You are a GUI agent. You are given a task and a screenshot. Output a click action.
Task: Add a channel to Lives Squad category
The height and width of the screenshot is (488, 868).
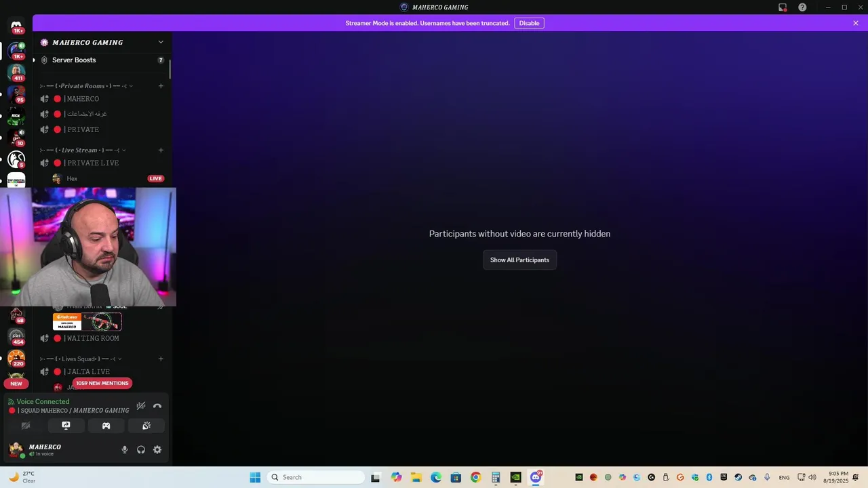click(161, 359)
